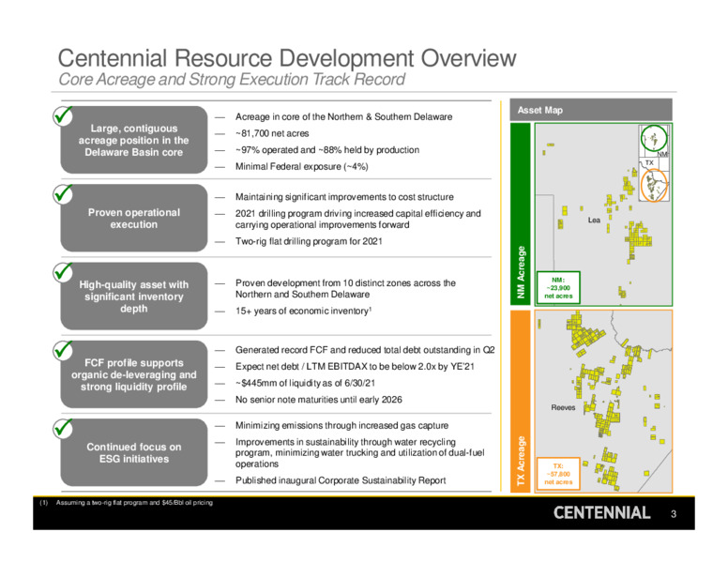Image resolution: width=728 pixels, height=563 pixels.
Task: Click the checkmark beside Proven operational execution
Action: tap(63, 193)
